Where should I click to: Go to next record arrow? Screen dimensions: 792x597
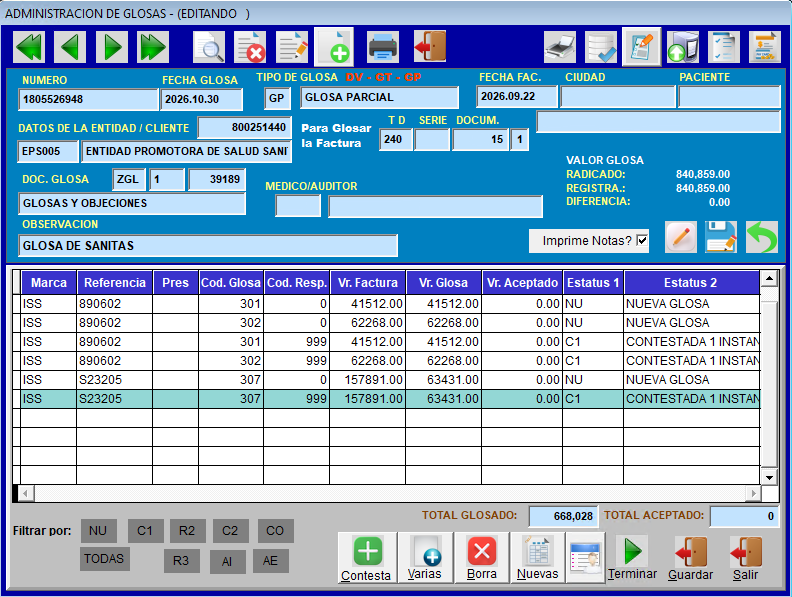click(x=112, y=47)
